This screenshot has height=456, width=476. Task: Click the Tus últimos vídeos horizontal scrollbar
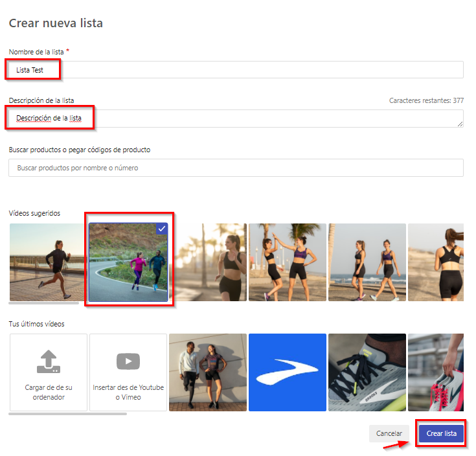tap(68, 414)
